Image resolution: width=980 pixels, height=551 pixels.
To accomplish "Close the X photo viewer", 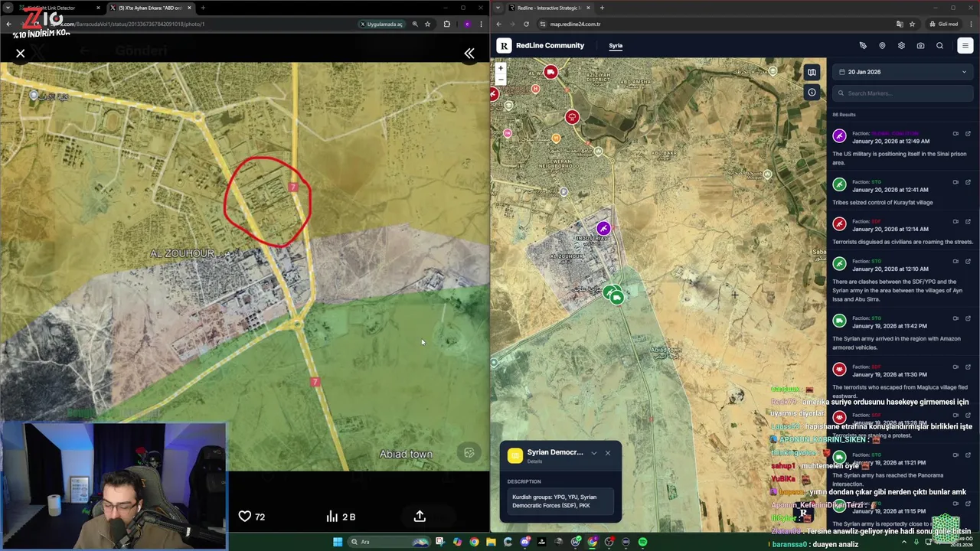I will [21, 54].
